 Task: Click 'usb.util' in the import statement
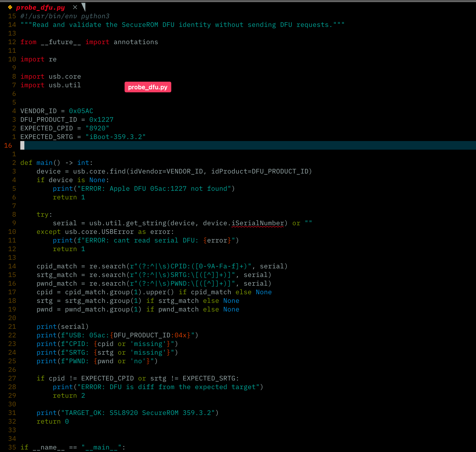[x=65, y=85]
